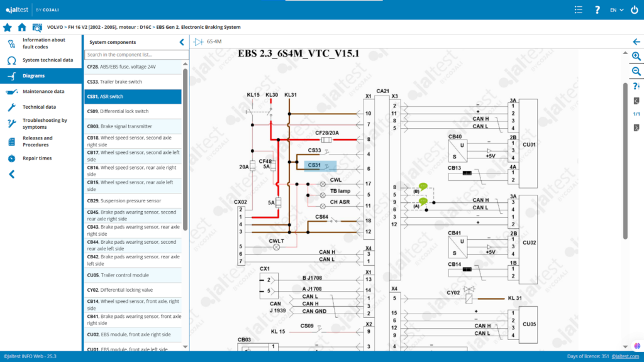
Task: Open the EN language dropdown
Action: coord(616,9)
